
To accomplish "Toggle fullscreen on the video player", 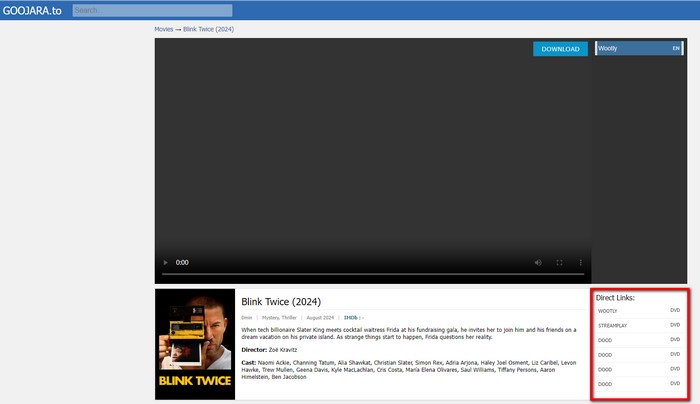I will pos(559,262).
